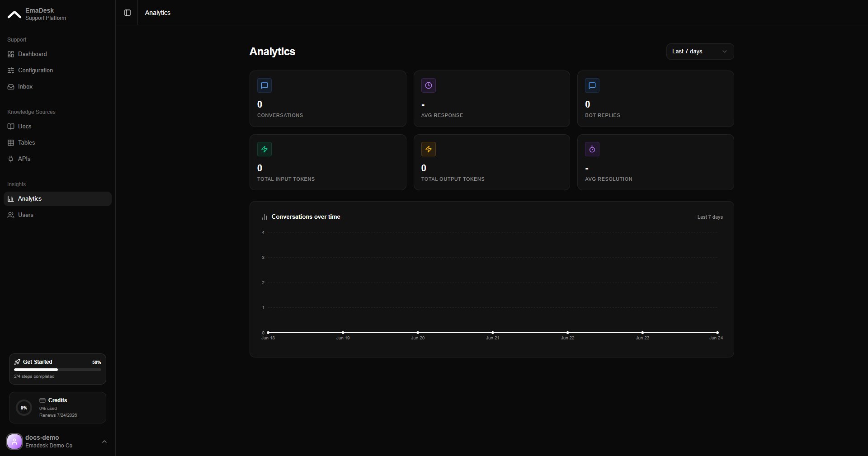This screenshot has width=868, height=456.
Task: Click the APIs plug icon
Action: [x=11, y=159]
